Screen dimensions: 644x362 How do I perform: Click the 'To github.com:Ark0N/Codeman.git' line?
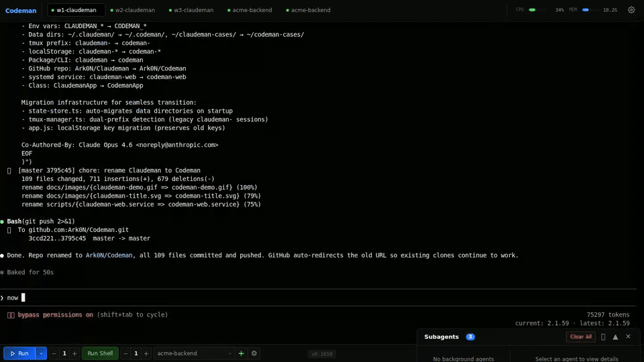pos(73,230)
